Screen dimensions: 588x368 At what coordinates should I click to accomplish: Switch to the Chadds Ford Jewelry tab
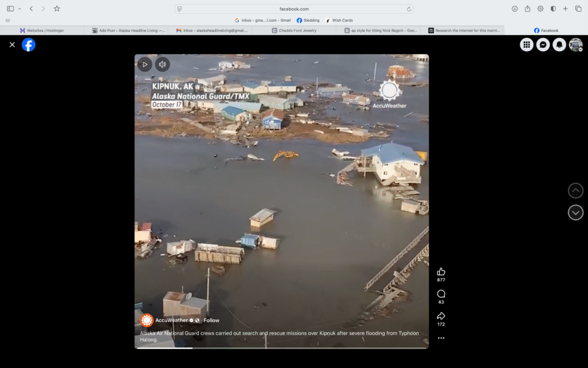(294, 30)
